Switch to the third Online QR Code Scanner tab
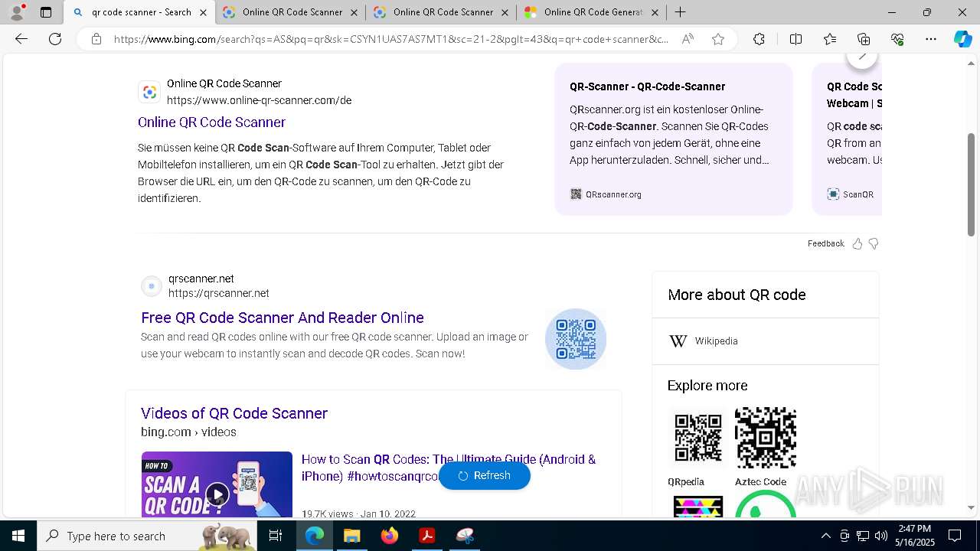 tap(441, 12)
